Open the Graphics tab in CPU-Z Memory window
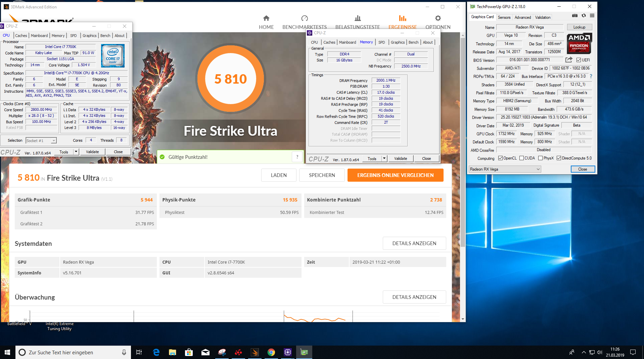This screenshot has width=644, height=359. (x=398, y=42)
